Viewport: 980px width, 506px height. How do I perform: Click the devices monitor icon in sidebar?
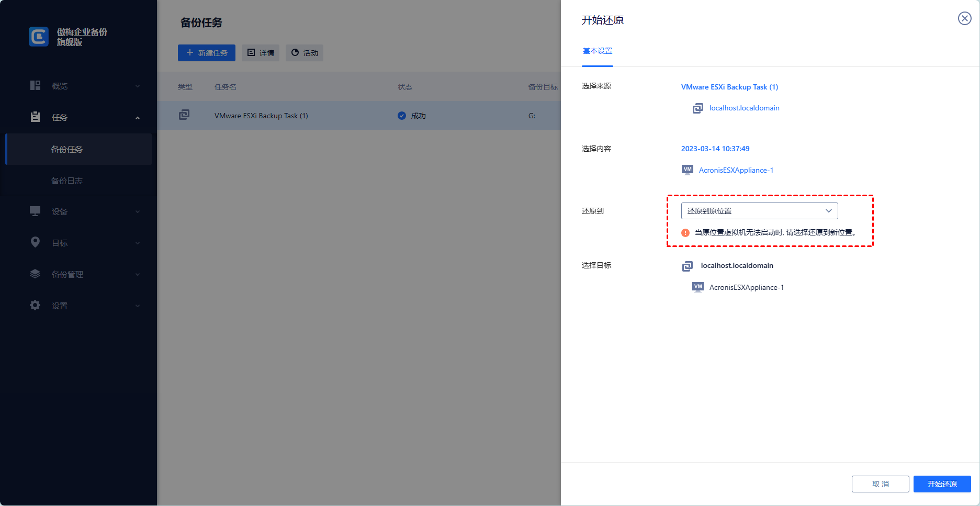pos(35,211)
